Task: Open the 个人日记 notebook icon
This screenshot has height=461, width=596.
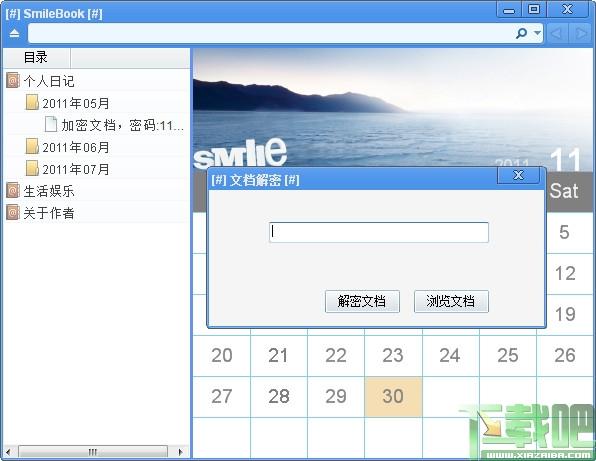Action: pyautogui.click(x=13, y=81)
